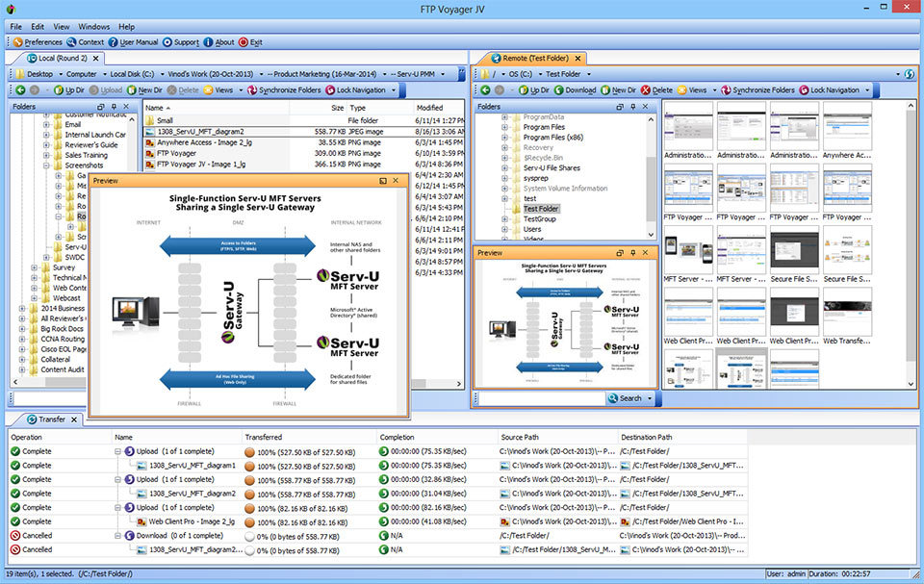This screenshot has height=584, width=924.
Task: Click the Search button in remote pane
Action: click(625, 398)
